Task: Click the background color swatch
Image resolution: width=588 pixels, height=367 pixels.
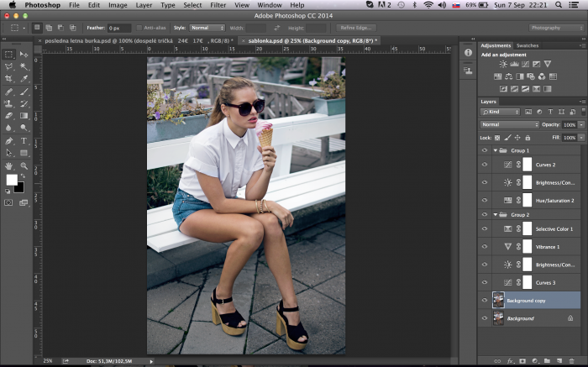Action: coord(20,188)
